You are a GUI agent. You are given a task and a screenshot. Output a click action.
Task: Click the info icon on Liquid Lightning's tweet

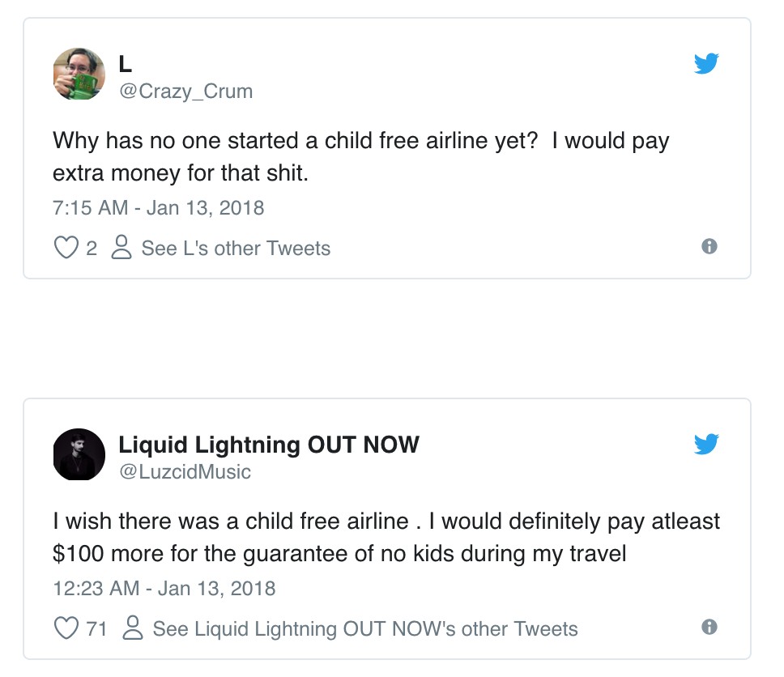tap(709, 627)
